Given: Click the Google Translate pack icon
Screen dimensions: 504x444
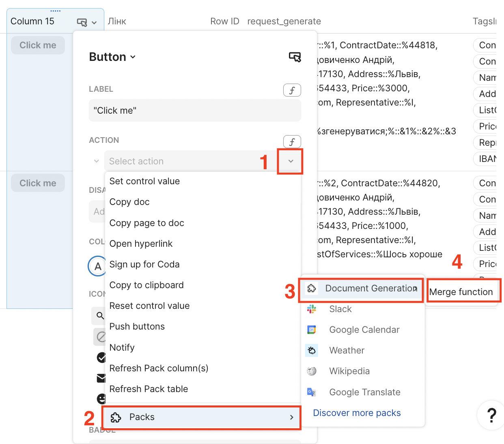Looking at the screenshot, I should point(312,392).
